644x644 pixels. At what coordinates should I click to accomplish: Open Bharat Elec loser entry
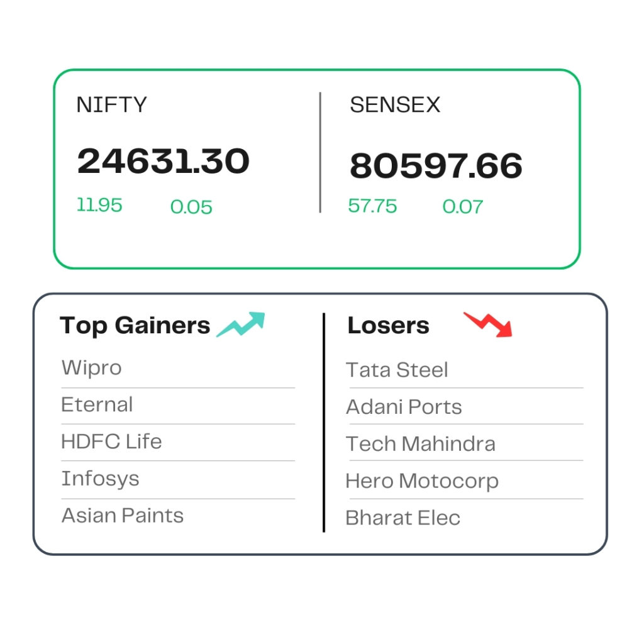tap(403, 518)
